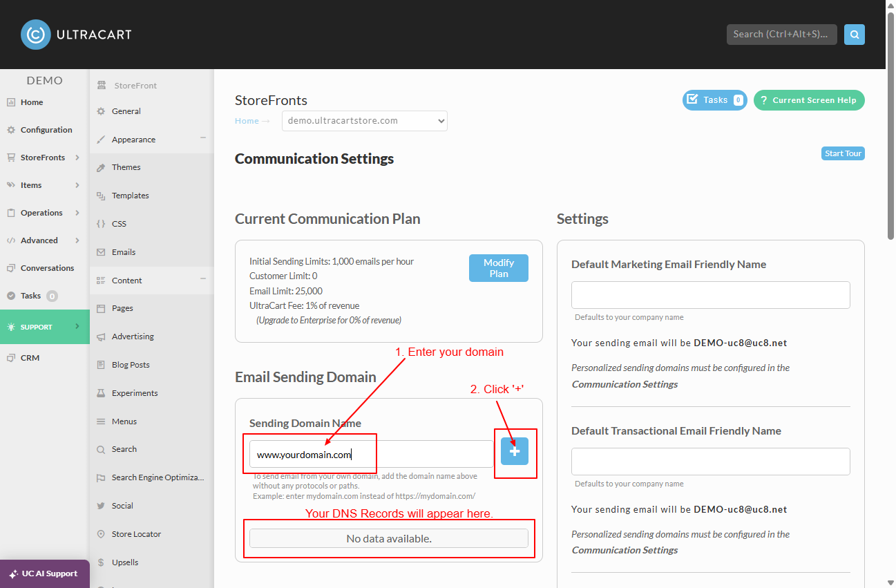Expand the StoreFronts menu chevron
This screenshot has width=896, height=588.
click(77, 158)
